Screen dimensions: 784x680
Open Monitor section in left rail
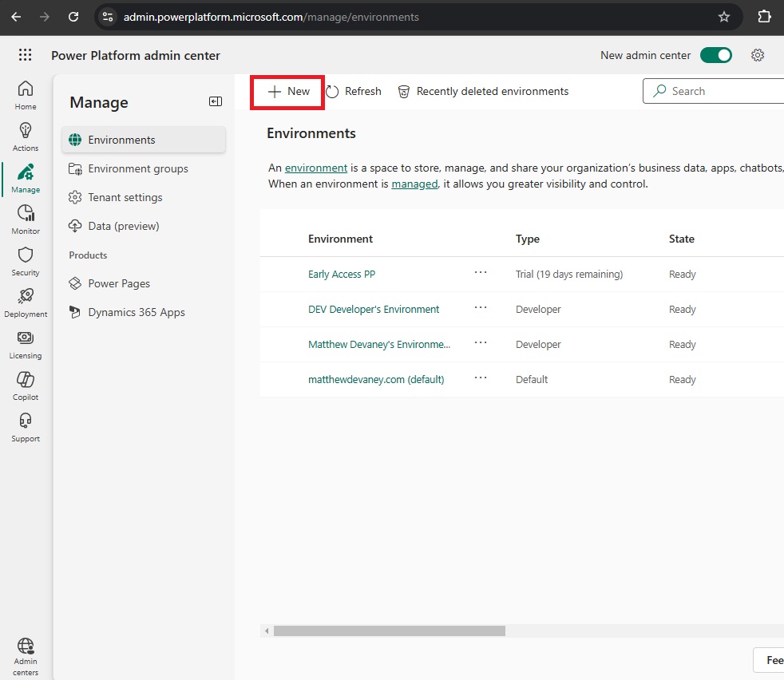click(x=26, y=219)
